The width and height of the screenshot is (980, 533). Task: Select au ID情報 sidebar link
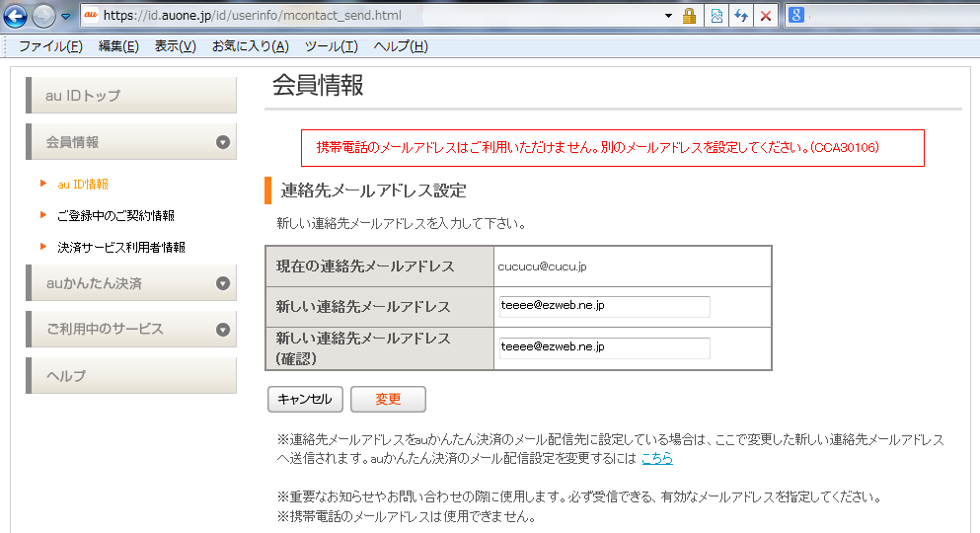83,185
